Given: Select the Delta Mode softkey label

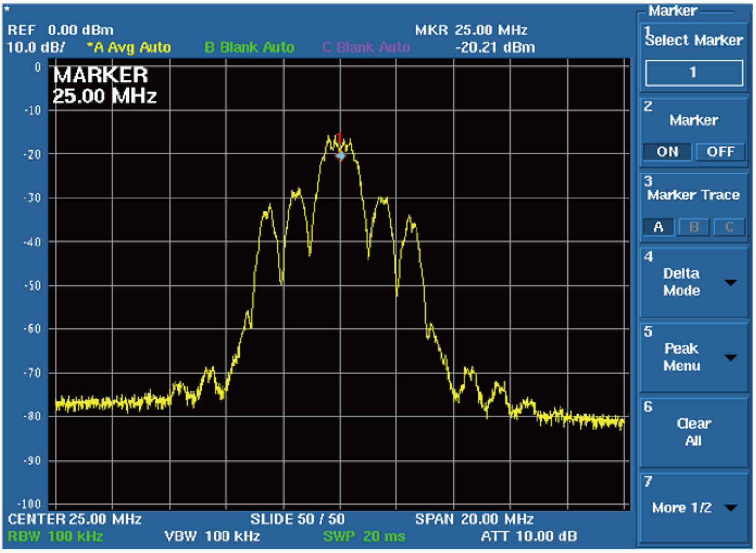Looking at the screenshot, I should [681, 282].
